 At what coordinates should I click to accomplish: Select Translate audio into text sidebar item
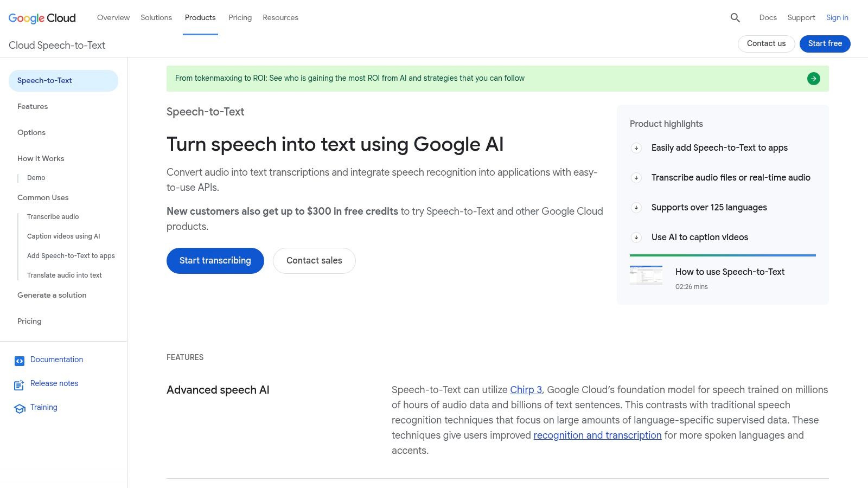pyautogui.click(x=65, y=275)
